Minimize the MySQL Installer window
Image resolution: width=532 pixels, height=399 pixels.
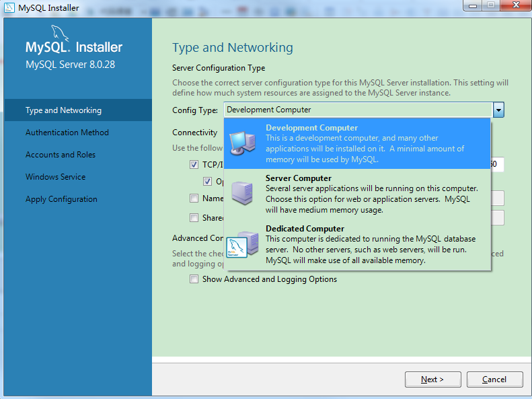[473, 5]
